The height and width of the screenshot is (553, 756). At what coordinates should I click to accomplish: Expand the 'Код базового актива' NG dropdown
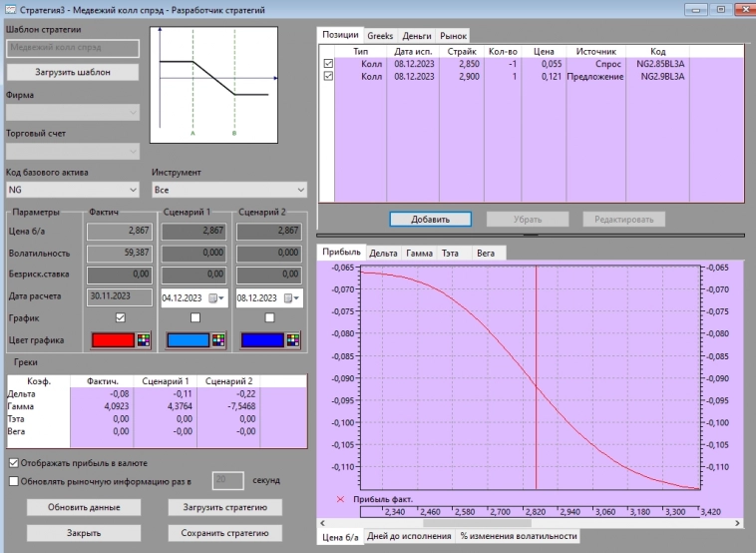[134, 189]
